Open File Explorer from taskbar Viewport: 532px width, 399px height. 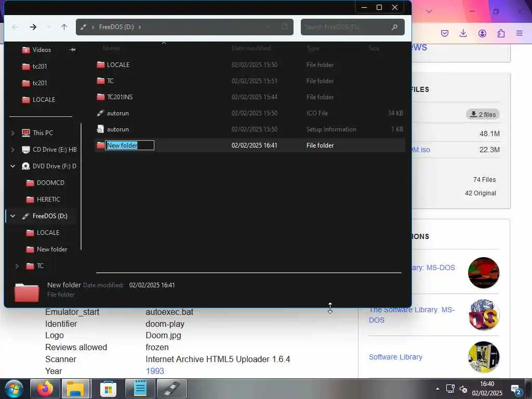(75, 389)
